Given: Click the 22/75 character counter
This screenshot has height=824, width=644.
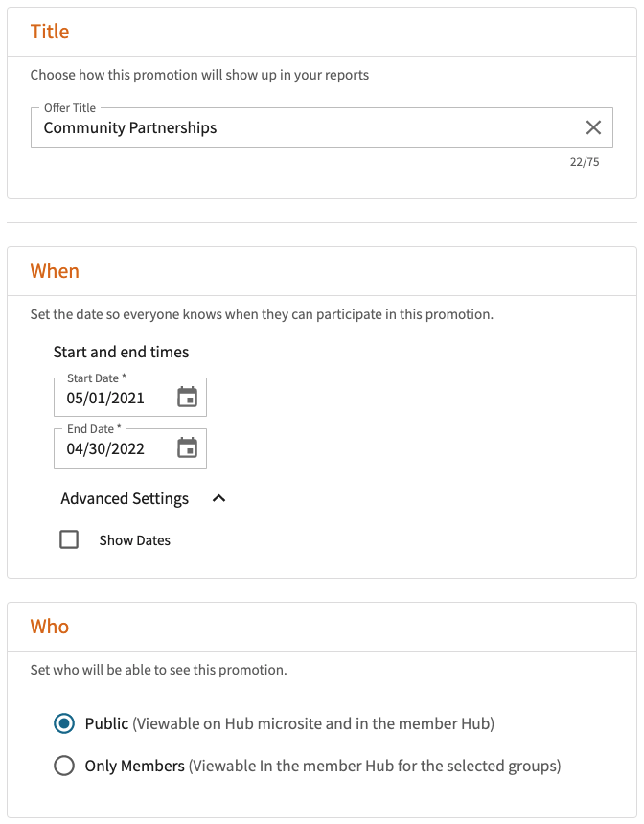Looking at the screenshot, I should (x=585, y=162).
